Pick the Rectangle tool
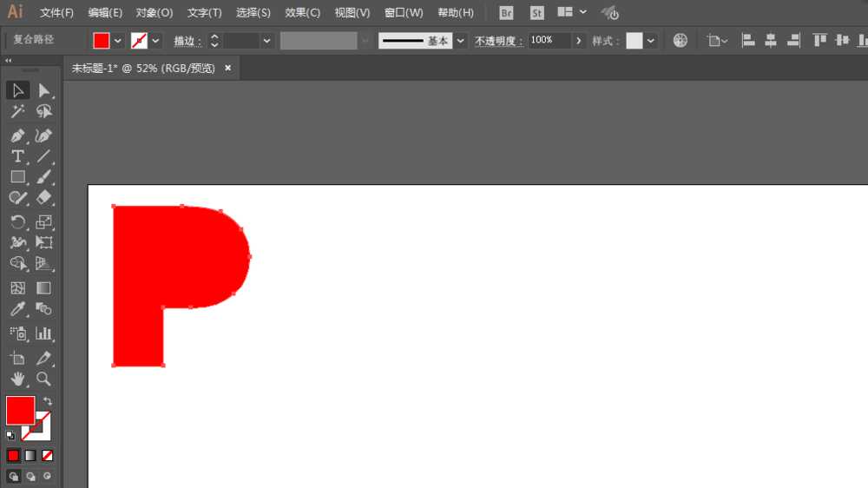868x488 pixels. (x=17, y=177)
